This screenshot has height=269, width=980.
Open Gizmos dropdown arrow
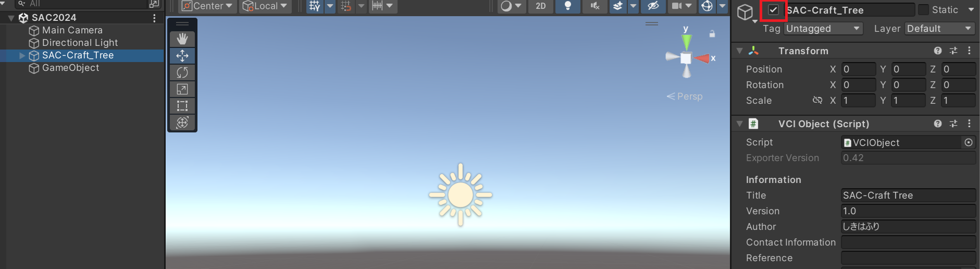coord(722,6)
